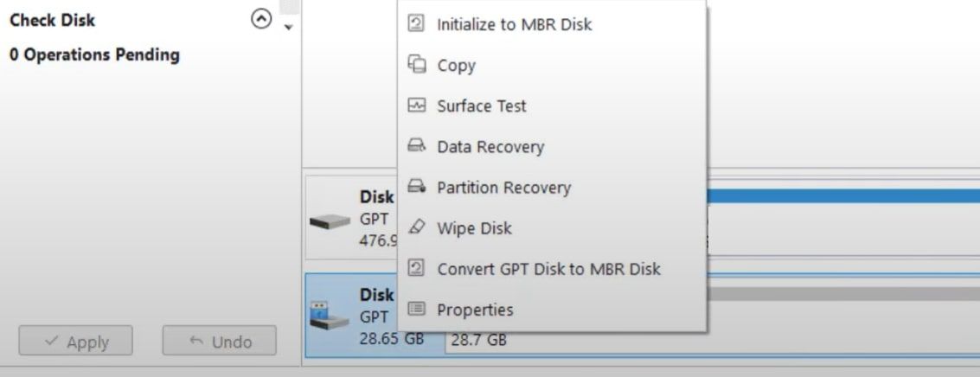The height and width of the screenshot is (377, 980).
Task: Click the Surface Test waveform icon
Action: [x=416, y=106]
